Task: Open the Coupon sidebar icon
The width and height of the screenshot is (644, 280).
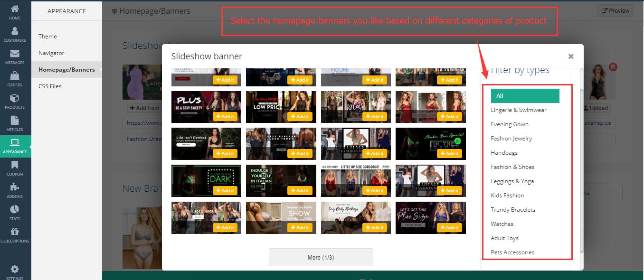Action: pos(15,168)
